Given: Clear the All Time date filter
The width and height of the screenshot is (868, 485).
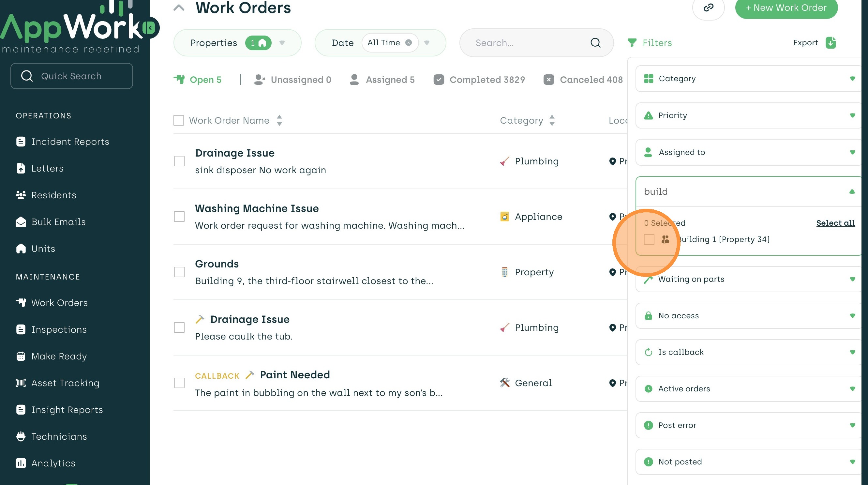Looking at the screenshot, I should tap(408, 43).
